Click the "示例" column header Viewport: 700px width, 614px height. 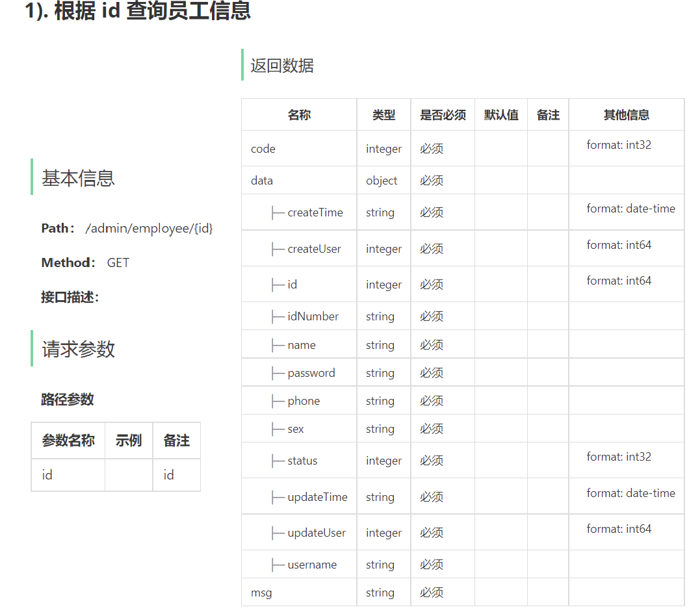coord(129,441)
